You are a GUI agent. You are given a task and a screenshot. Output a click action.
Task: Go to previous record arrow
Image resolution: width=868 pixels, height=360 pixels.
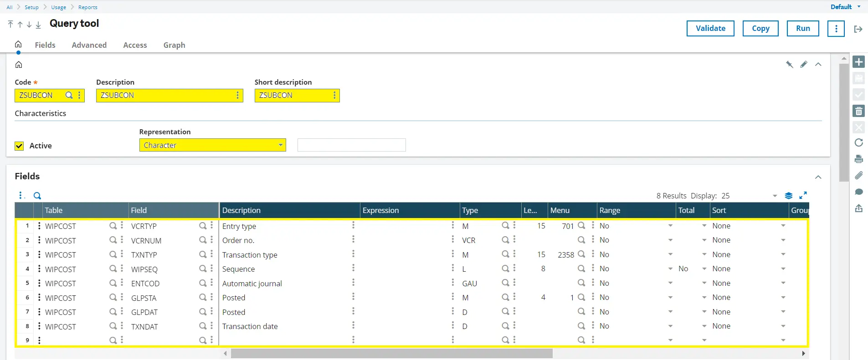(x=20, y=25)
